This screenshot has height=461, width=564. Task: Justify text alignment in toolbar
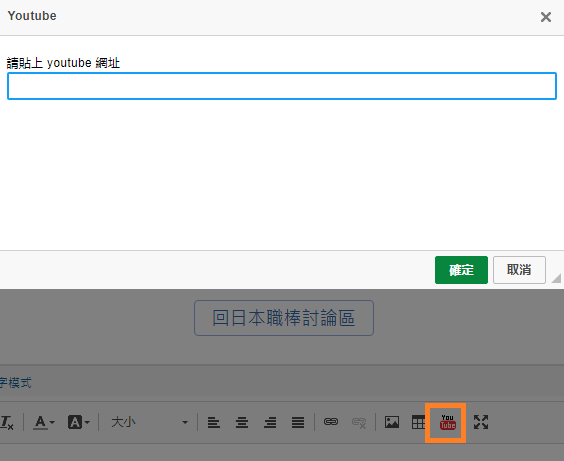(298, 422)
